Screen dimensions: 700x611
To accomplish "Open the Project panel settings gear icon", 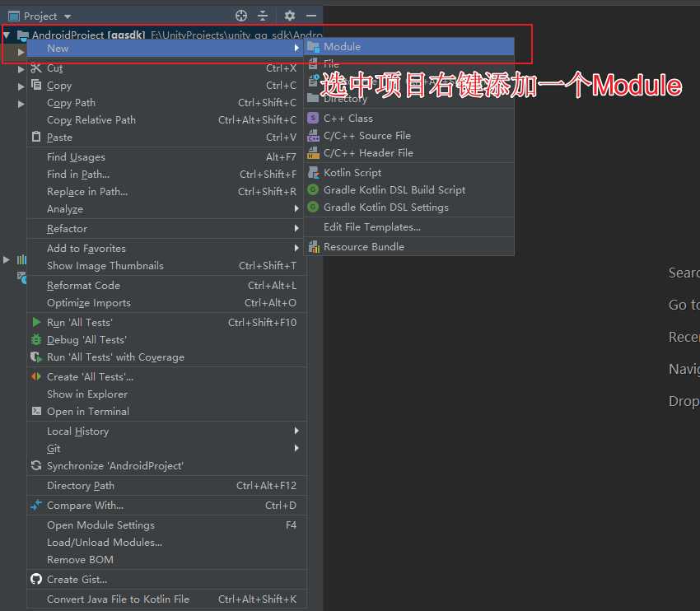I will click(290, 15).
